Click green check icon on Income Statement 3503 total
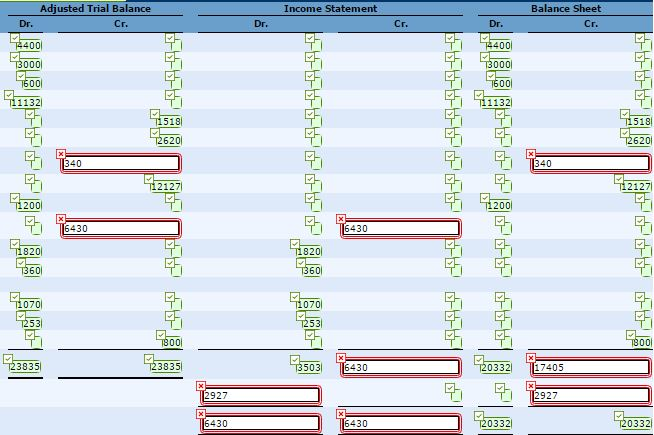Image resolution: width=654 pixels, height=435 pixels. click(x=295, y=360)
